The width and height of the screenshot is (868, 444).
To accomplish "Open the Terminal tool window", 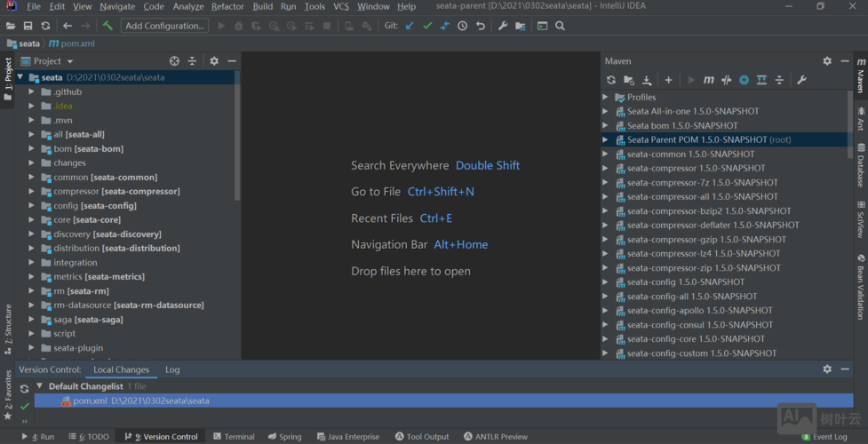I will click(x=234, y=437).
